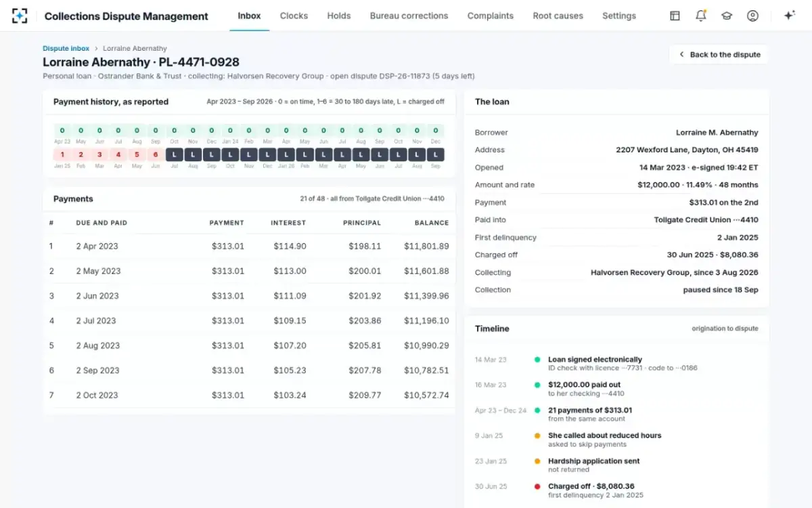Click the She called about reduced hours entry
812x508 pixels.
click(604, 440)
